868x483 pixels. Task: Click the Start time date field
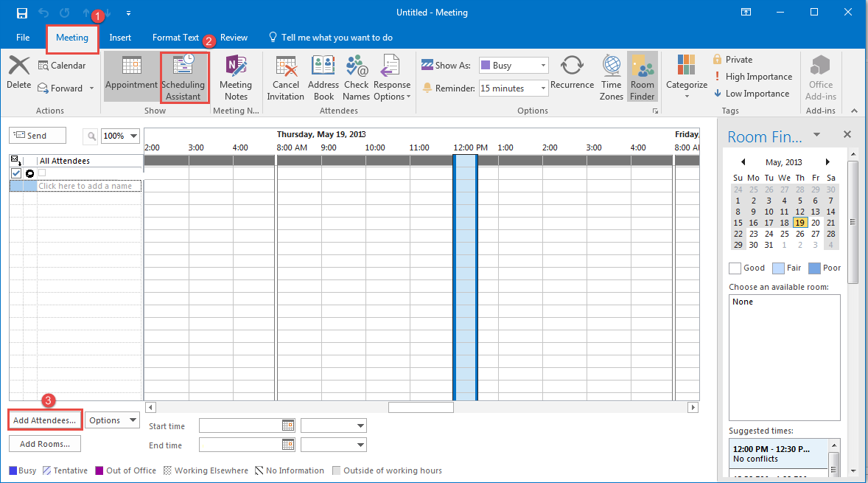coord(240,425)
